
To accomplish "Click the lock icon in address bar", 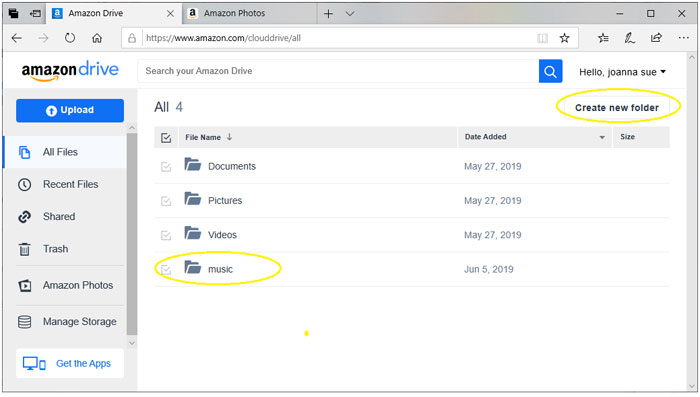I will point(132,38).
